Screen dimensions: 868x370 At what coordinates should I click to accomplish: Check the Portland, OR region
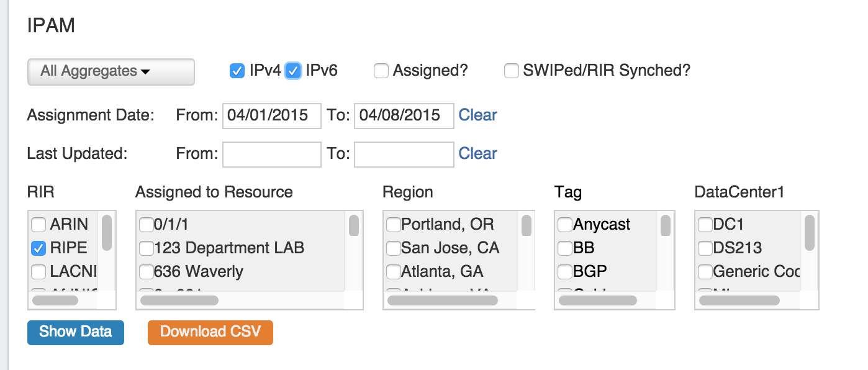[394, 224]
